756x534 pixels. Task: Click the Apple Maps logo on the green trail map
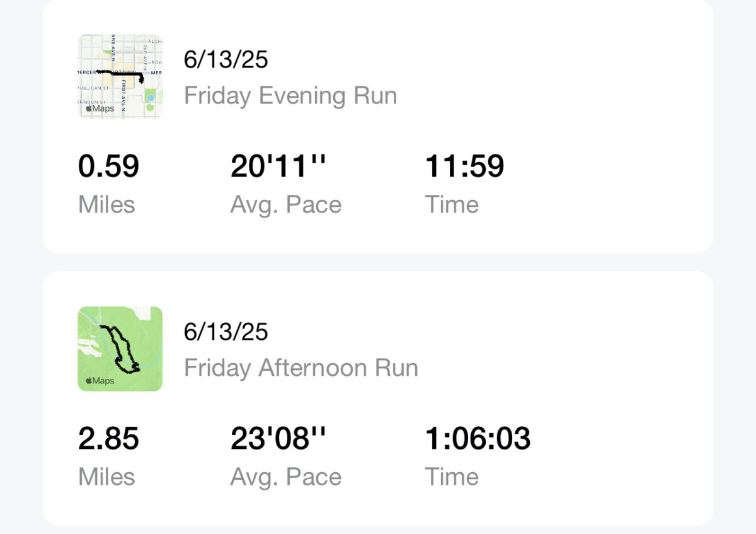point(100,381)
